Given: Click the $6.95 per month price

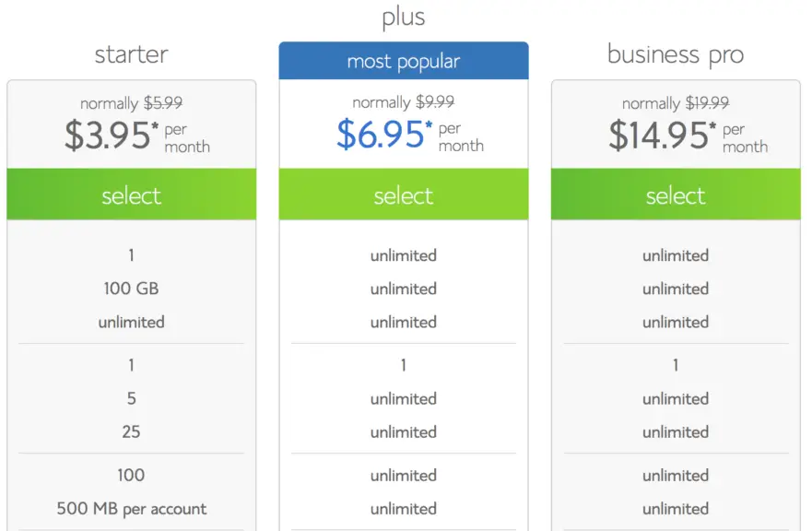Looking at the screenshot, I should point(410,135).
